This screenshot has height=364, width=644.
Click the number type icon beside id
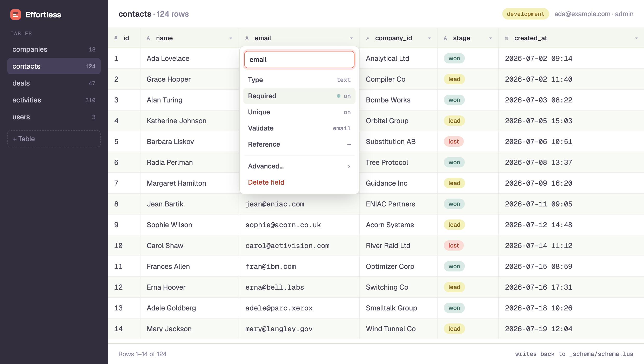tap(116, 38)
